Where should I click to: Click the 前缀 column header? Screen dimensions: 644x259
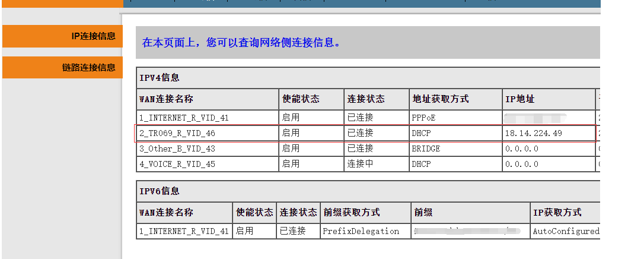(423, 213)
